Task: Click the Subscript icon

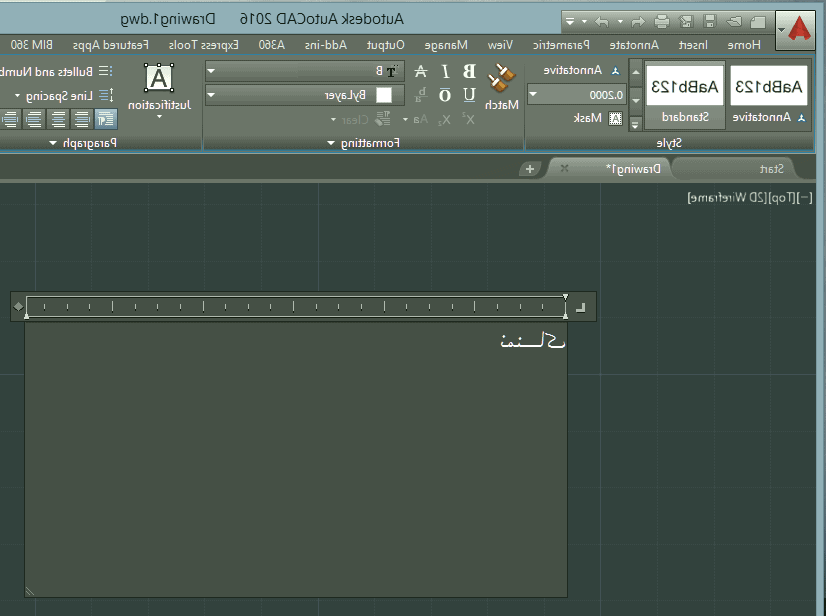Action: point(445,120)
